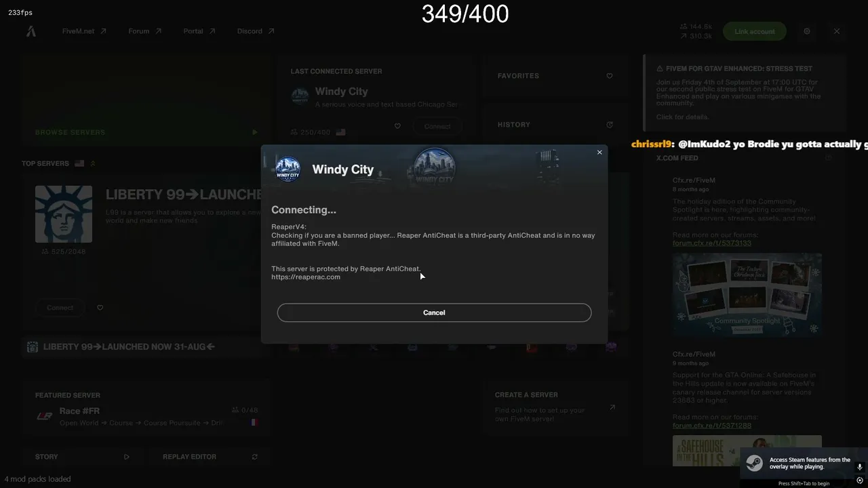Click the Create a Server arrow icon
The width and height of the screenshot is (868, 488).
(x=612, y=407)
